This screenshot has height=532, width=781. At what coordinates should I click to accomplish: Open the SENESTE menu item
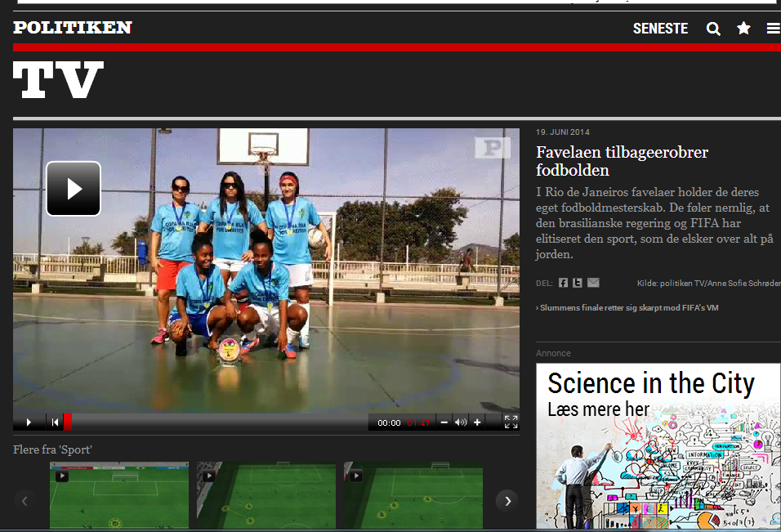point(660,29)
